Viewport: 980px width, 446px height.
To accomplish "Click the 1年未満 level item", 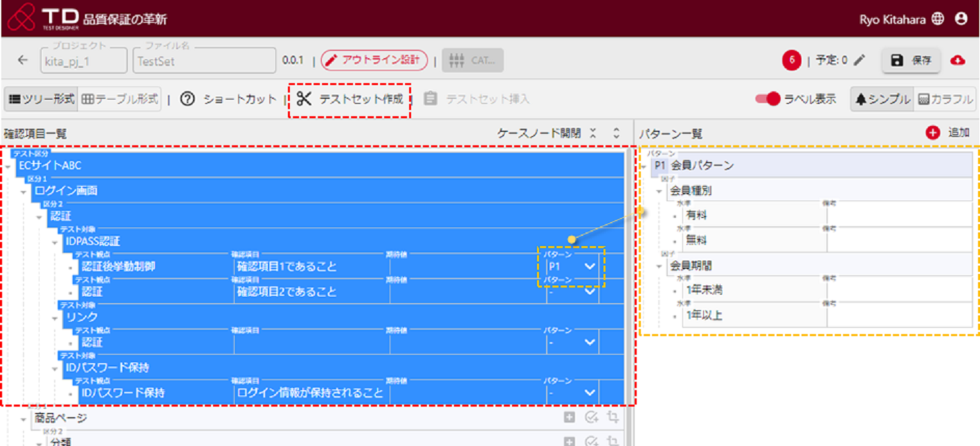I will pos(705,290).
